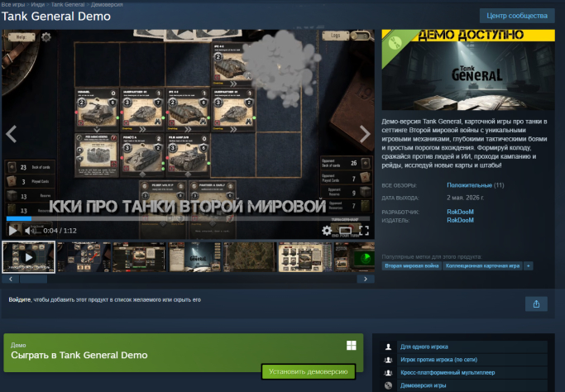Seek on the video progress bar
The width and height of the screenshot is (565, 392).
pyautogui.click(x=188, y=218)
